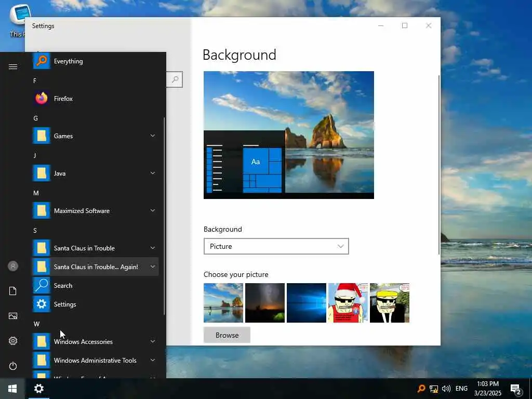Click the Settings taskbar button
Viewport: 532px width, 399px height.
(38, 389)
